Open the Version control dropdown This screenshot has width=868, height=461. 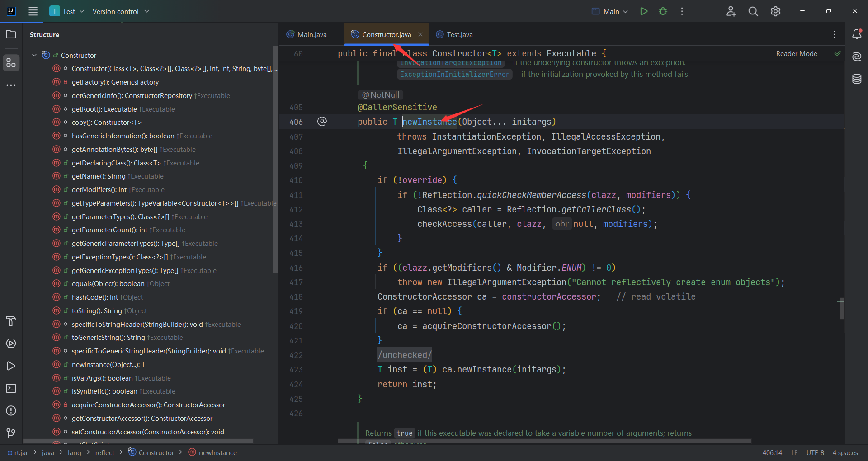[x=121, y=11]
